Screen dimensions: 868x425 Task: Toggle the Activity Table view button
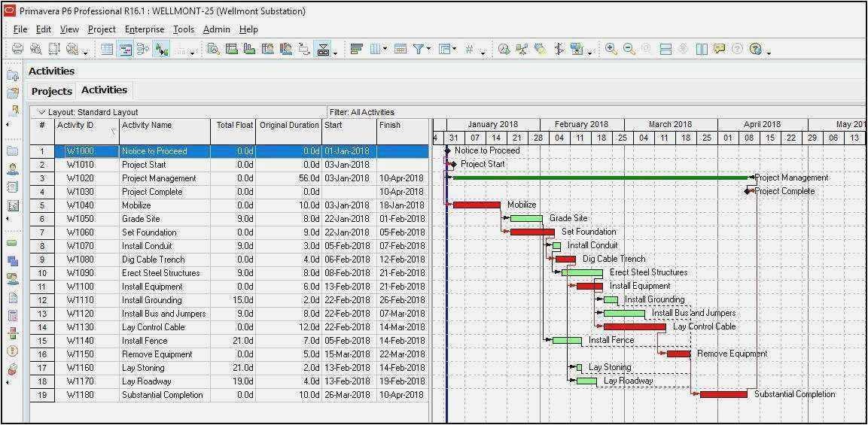pyautogui.click(x=107, y=49)
